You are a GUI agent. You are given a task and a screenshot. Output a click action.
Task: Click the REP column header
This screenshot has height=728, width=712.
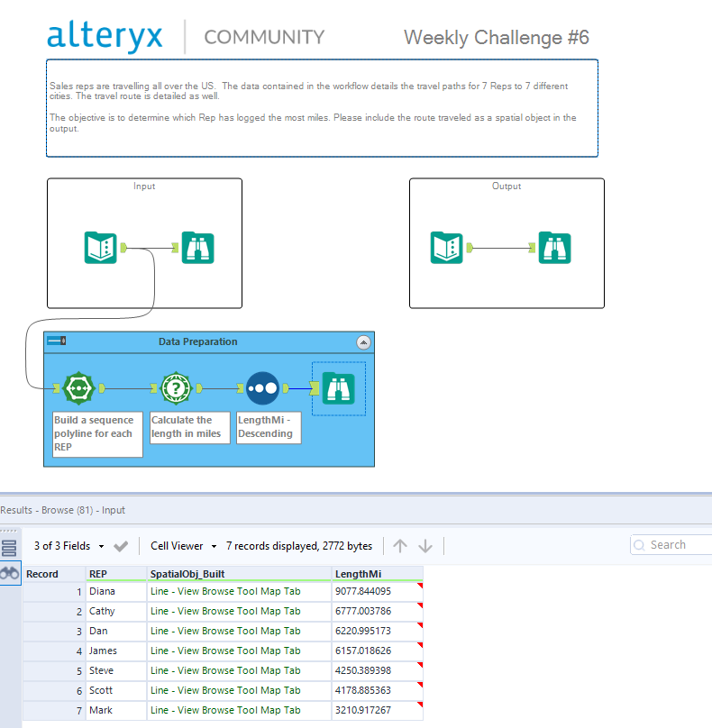116,574
